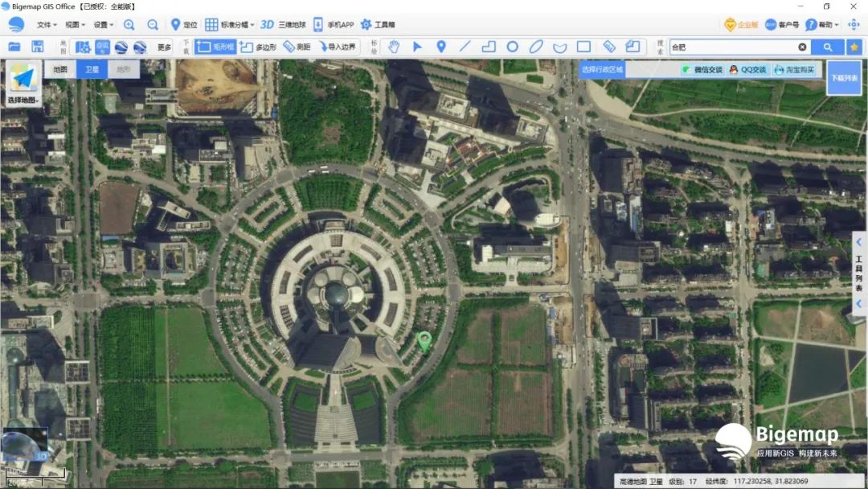Viewport: 868px width, 489px height.
Task: Select the sector shape drawing tool
Action: coord(559,47)
